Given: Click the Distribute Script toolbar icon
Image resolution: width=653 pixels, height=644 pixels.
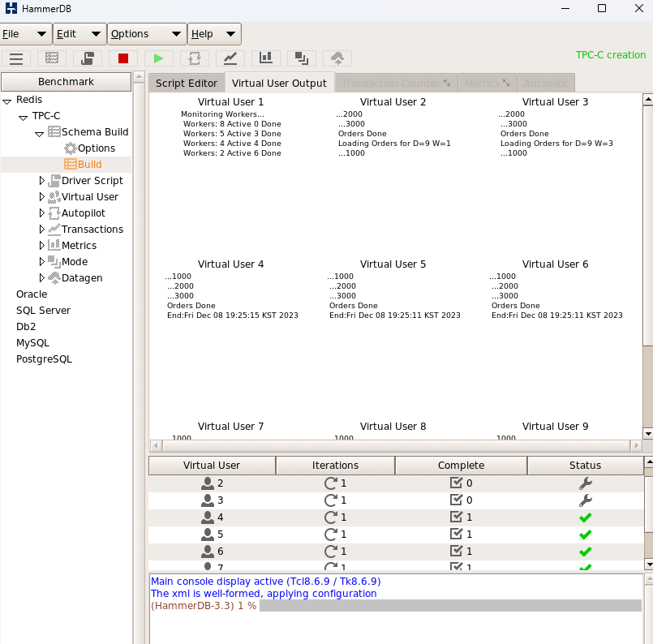Looking at the screenshot, I should click(x=87, y=58).
